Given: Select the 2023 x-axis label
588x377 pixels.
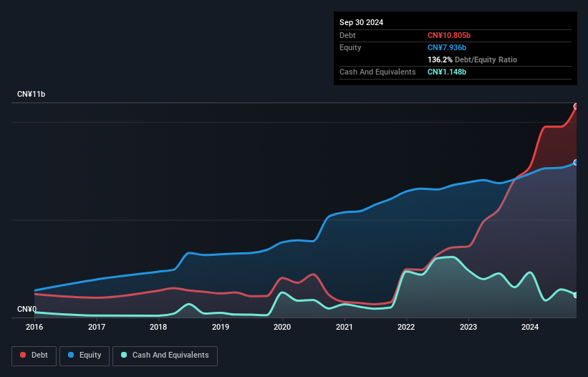Looking at the screenshot, I should point(468,327).
